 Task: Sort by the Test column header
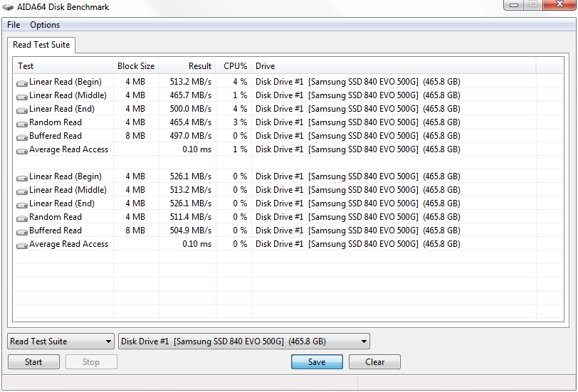(x=63, y=66)
